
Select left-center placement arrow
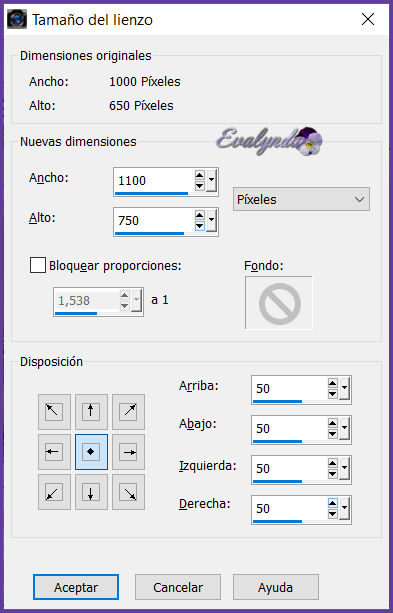[54, 452]
